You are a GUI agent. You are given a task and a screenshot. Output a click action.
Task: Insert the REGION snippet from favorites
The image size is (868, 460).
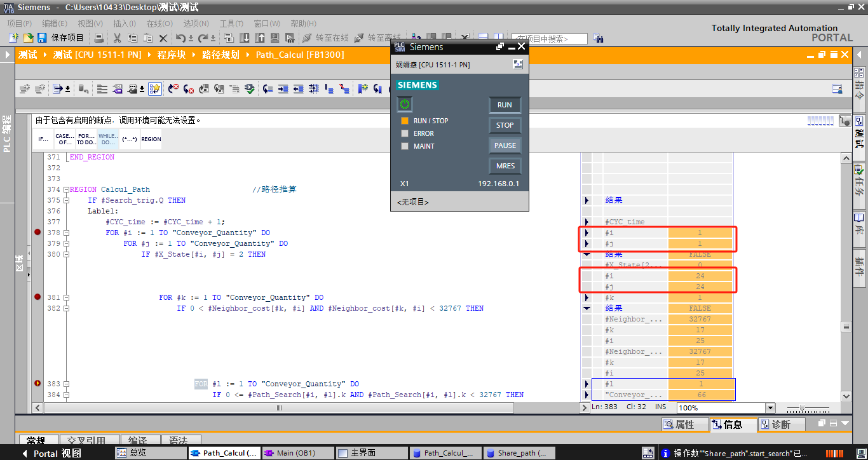(x=151, y=139)
